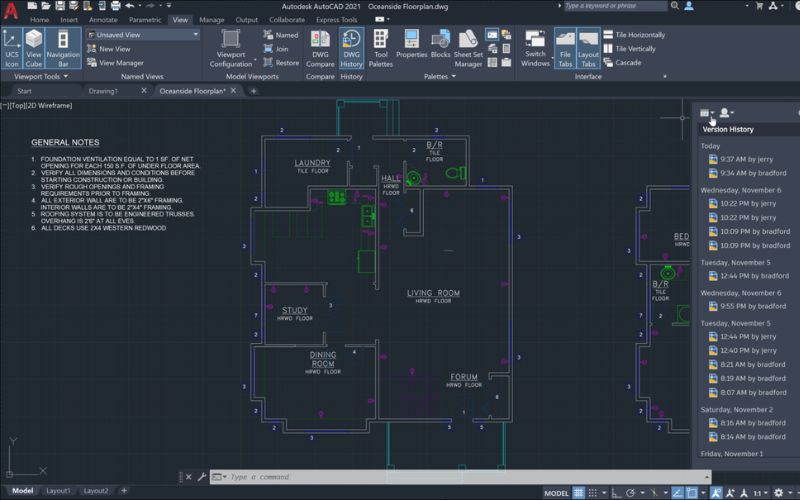The width and height of the screenshot is (800, 500).
Task: Toggle the File Tabs button
Action: 565,46
